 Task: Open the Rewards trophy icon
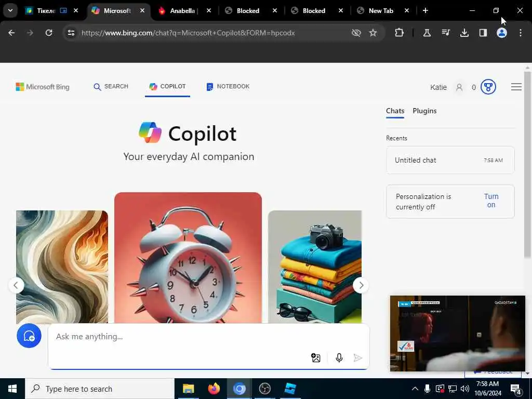point(488,87)
